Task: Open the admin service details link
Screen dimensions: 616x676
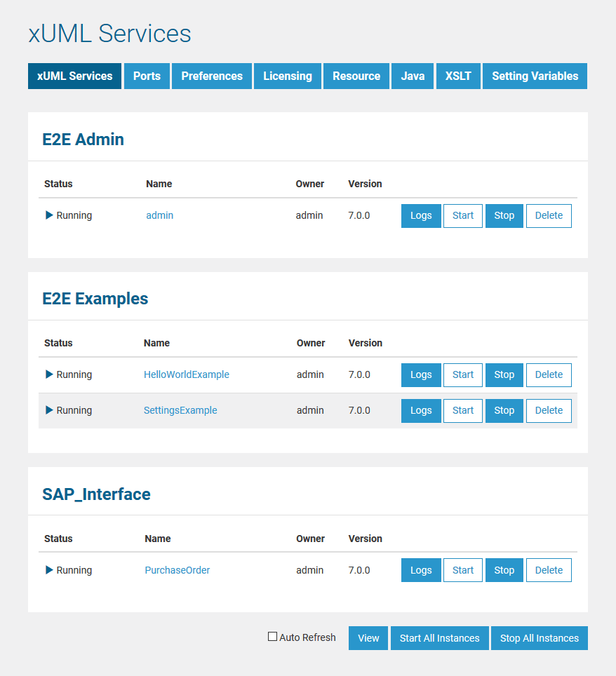Action: point(159,215)
